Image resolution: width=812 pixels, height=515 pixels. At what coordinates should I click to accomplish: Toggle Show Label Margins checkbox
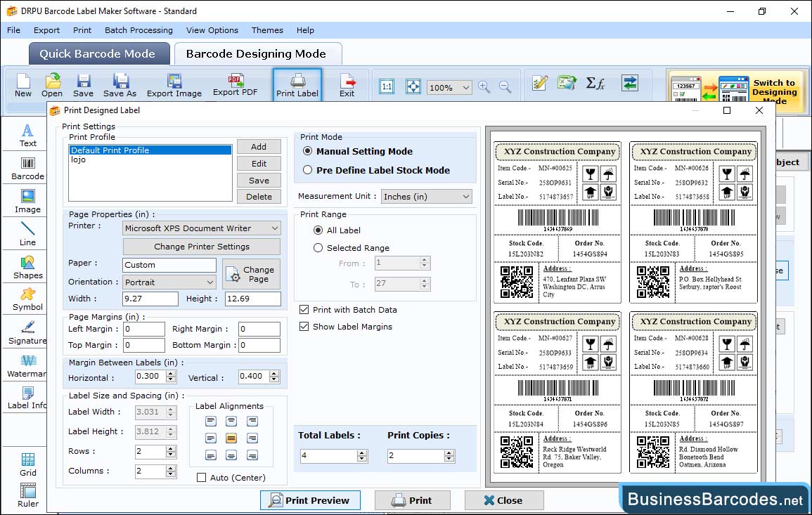pos(304,327)
